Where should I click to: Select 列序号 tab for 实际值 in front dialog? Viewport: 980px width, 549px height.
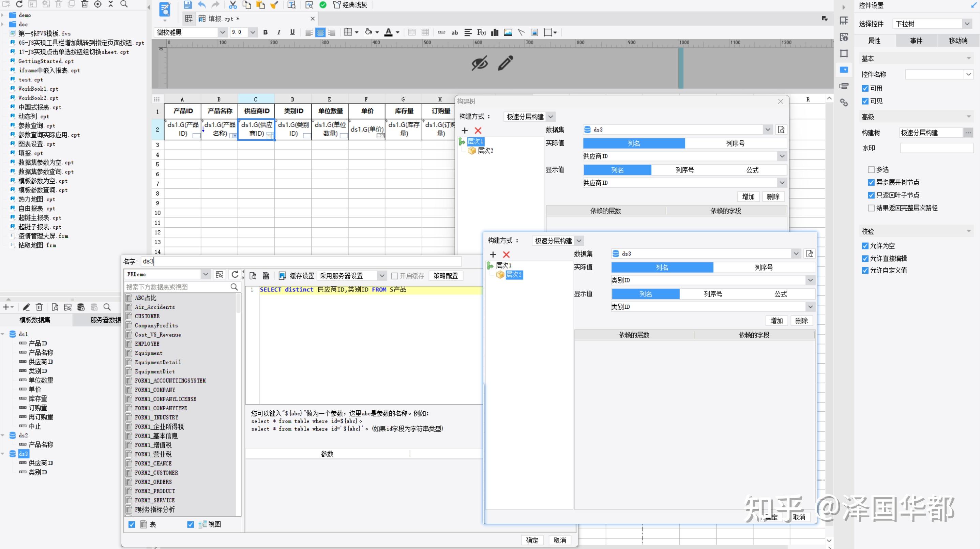click(x=764, y=268)
